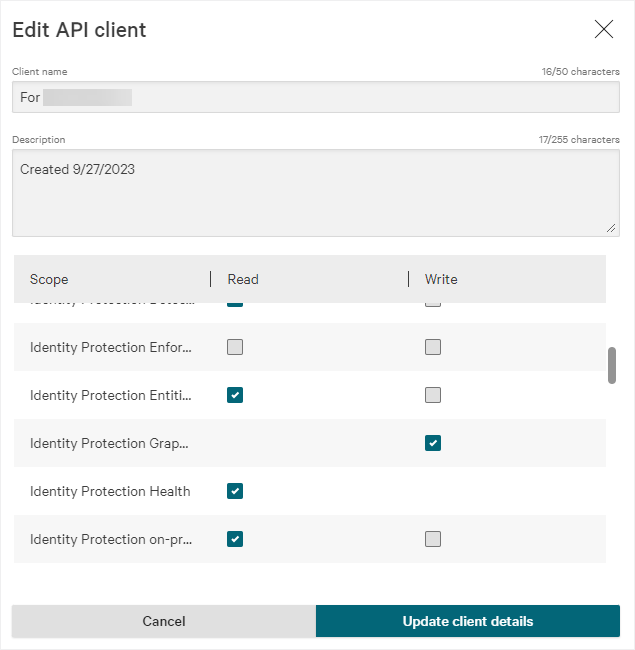This screenshot has width=635, height=650.
Task: Select the Identity Protection Health scope label
Action: [110, 491]
